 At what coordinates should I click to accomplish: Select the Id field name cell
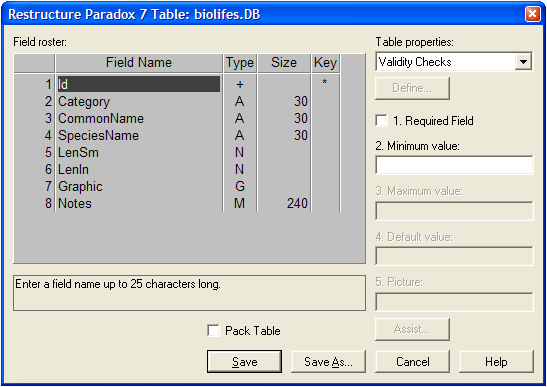[139, 84]
